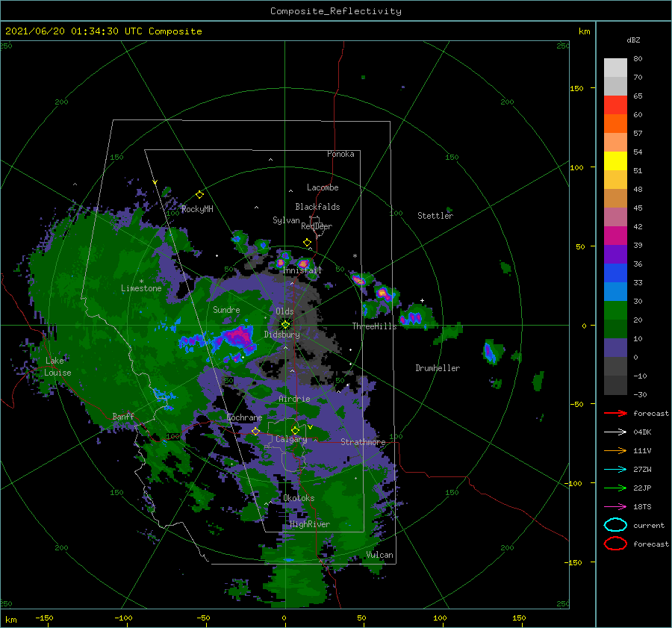Pick the royal blue swatch in dBZ legend

[615, 273]
